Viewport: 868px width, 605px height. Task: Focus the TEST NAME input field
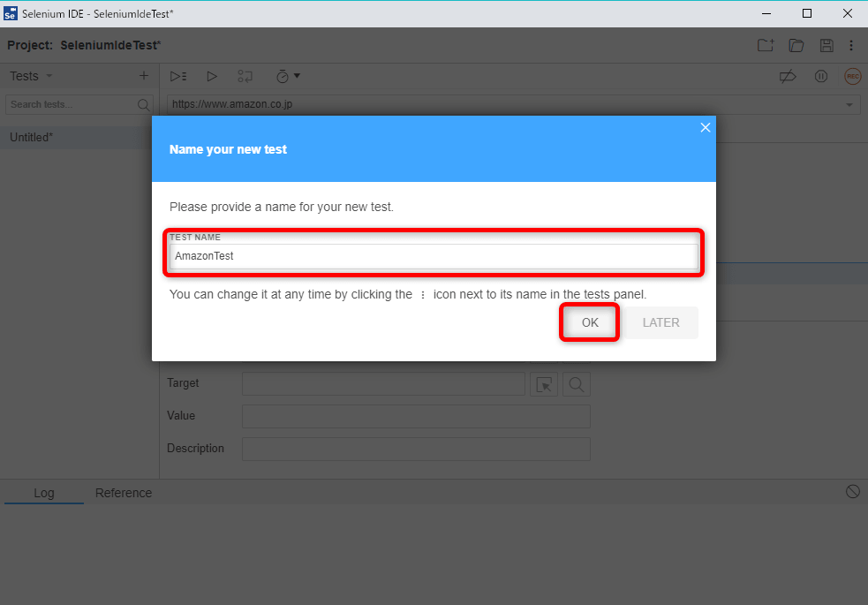pos(434,256)
